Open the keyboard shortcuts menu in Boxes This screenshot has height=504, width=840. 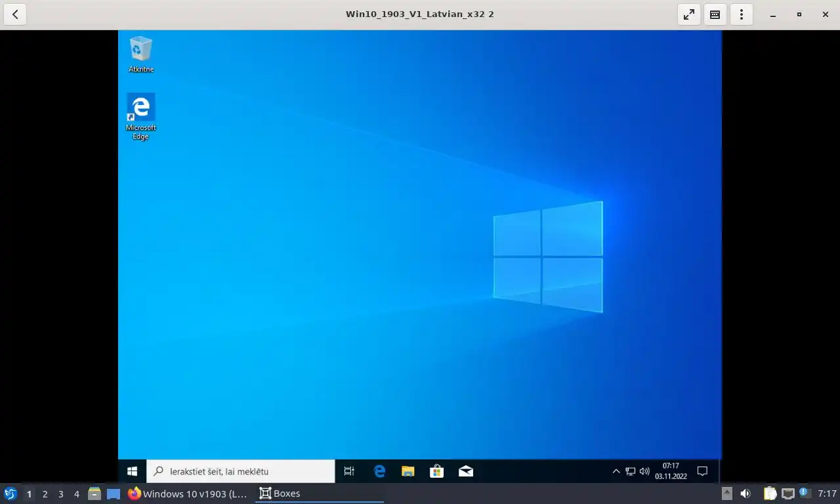[x=715, y=14]
